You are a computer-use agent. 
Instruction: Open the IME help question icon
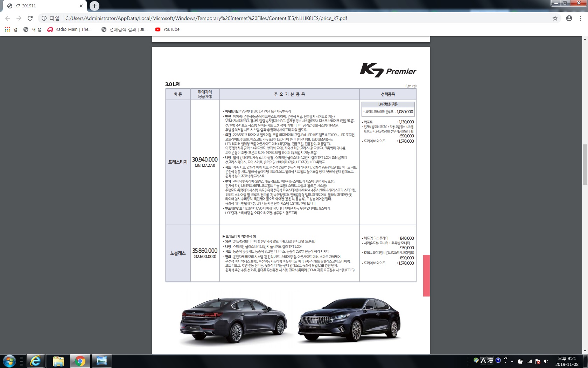tap(498, 360)
